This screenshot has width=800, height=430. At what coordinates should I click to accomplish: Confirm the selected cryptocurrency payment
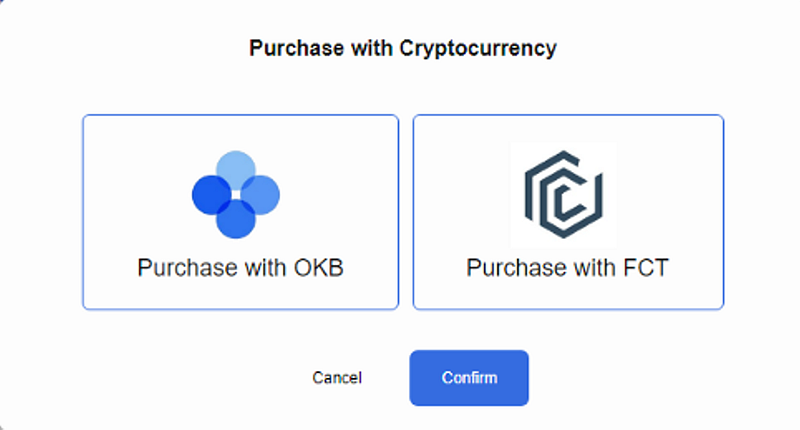[469, 377]
